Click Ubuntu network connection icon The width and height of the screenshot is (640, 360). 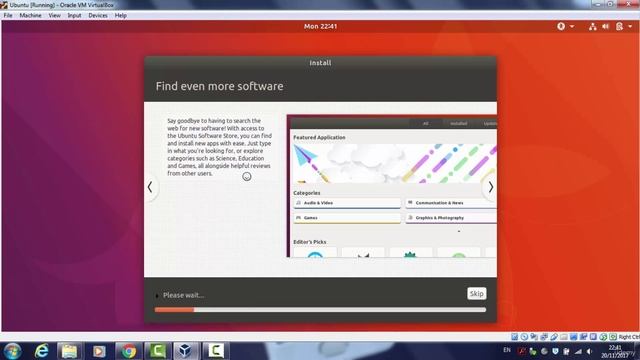593,27
